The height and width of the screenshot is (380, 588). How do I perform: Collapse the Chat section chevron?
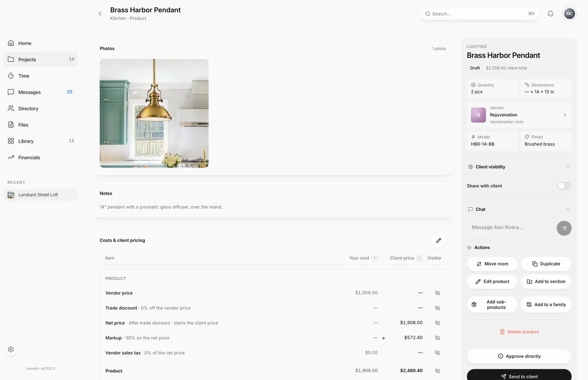click(x=568, y=210)
